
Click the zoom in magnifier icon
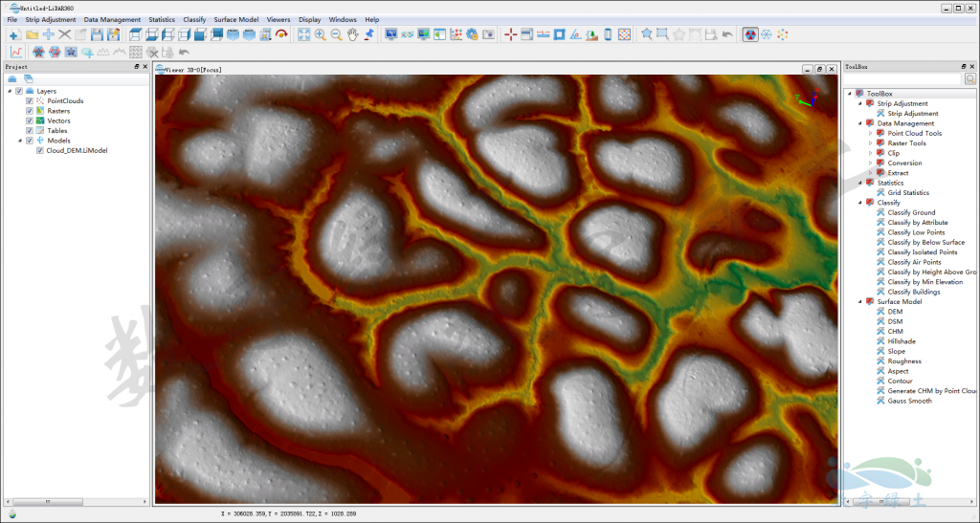(x=320, y=34)
